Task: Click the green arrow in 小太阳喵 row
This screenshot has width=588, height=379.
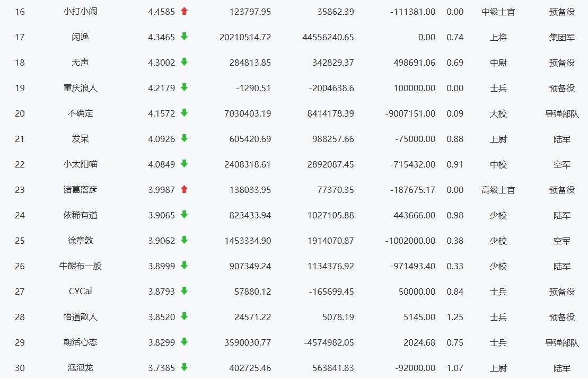Action: (x=184, y=164)
